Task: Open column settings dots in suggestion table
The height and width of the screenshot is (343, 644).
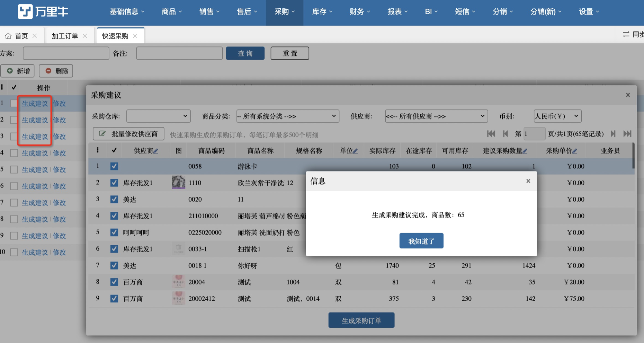Action: [x=98, y=150]
